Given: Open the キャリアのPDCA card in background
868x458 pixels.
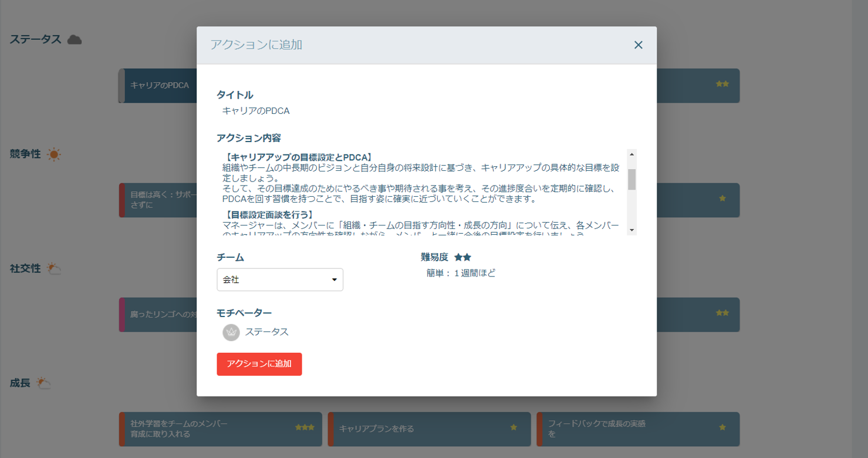Looking at the screenshot, I should 157,86.
